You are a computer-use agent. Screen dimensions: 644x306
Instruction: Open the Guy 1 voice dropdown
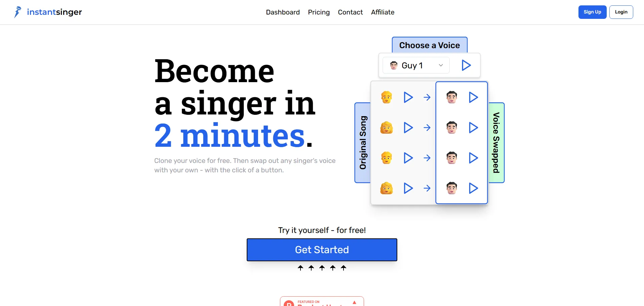[416, 65]
